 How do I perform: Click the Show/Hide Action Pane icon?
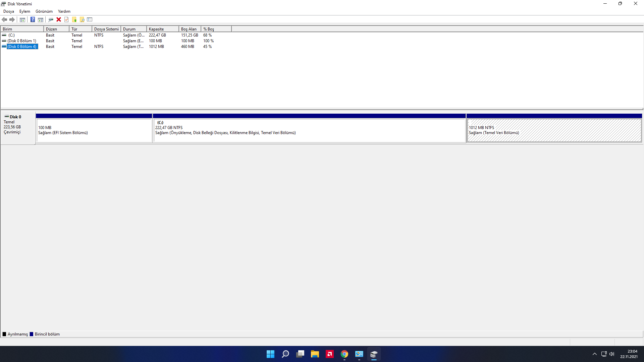click(41, 19)
